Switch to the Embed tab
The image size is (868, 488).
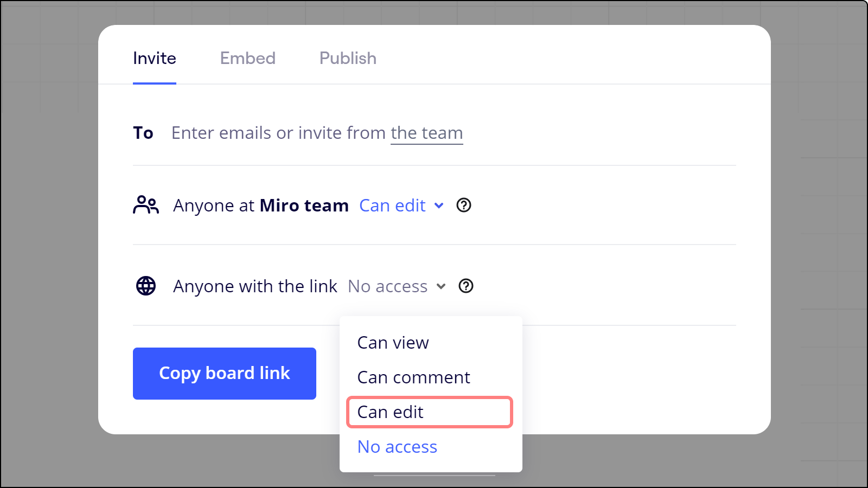[247, 58]
